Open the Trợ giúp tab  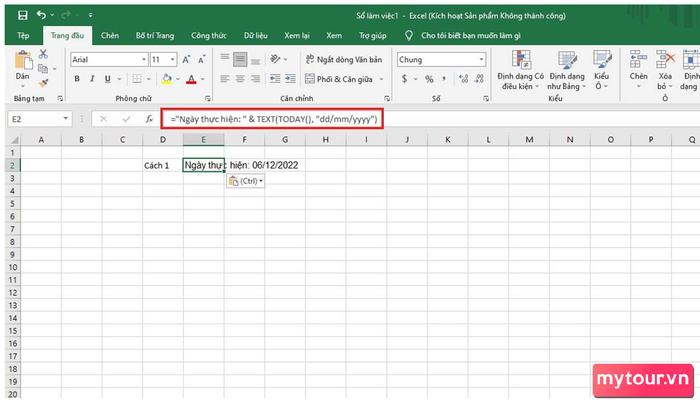click(372, 35)
